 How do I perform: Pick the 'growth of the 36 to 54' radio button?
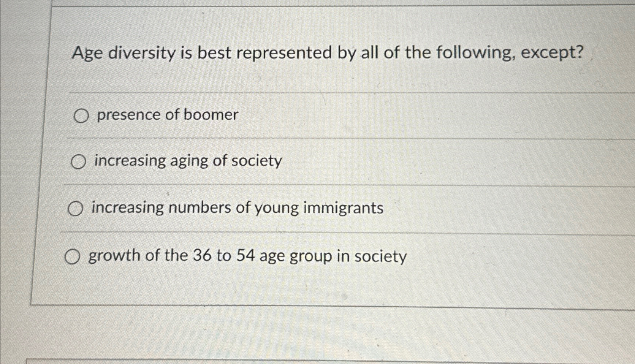pyautogui.click(x=72, y=257)
